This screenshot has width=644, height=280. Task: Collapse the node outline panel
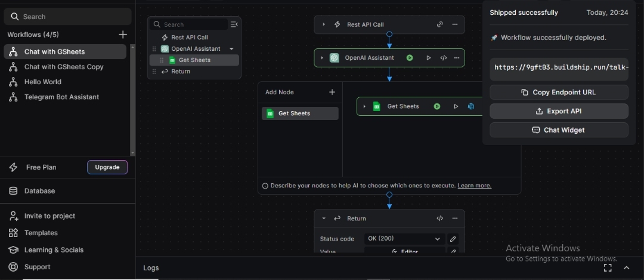point(234,24)
